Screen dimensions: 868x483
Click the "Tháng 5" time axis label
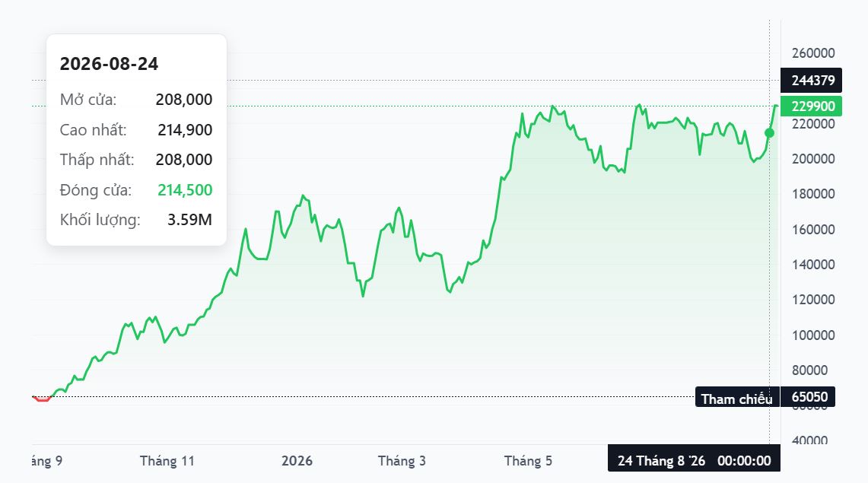(528, 461)
